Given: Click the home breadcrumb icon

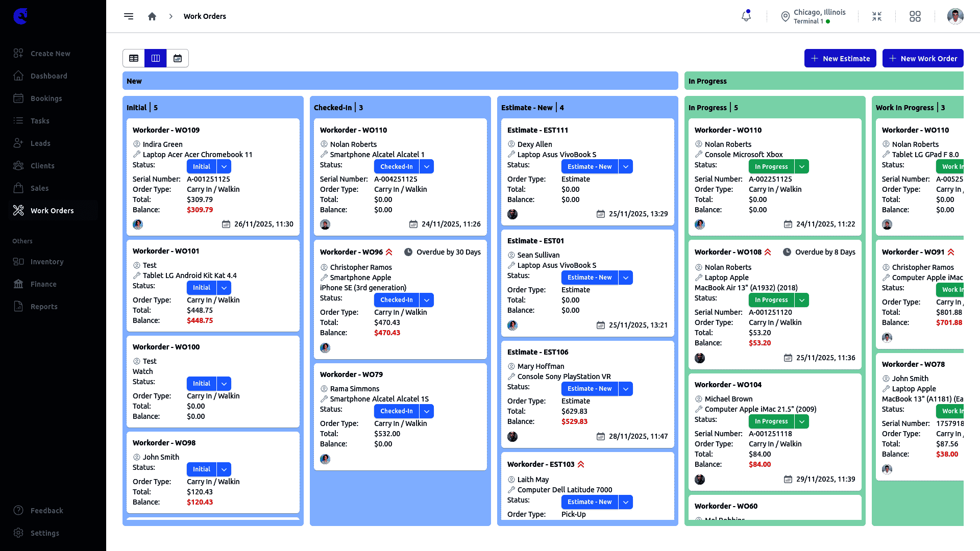Looking at the screenshot, I should (152, 16).
